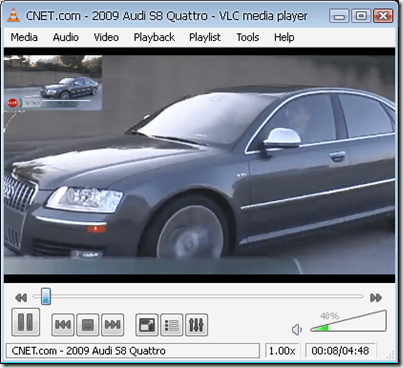The image size is (403, 368).
Task: Show the playlist window
Action: (x=172, y=324)
